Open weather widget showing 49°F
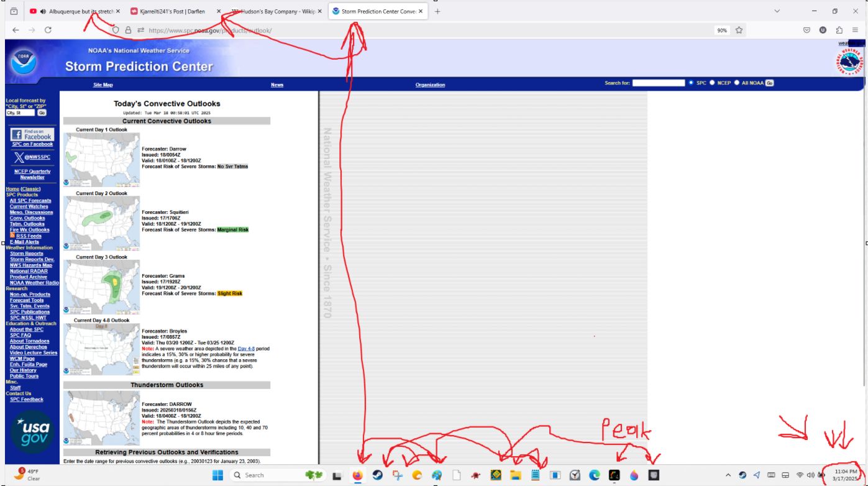Viewport: 868px width, 486px height. [27, 475]
